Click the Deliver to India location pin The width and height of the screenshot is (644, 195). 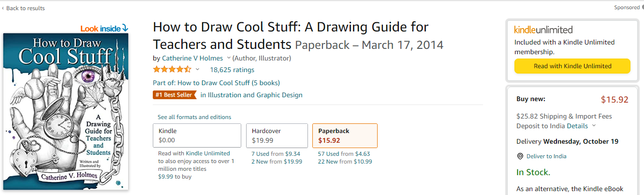click(x=520, y=156)
